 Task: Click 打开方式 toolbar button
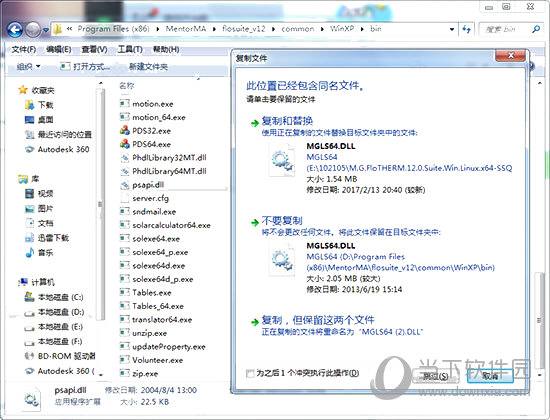85,66
